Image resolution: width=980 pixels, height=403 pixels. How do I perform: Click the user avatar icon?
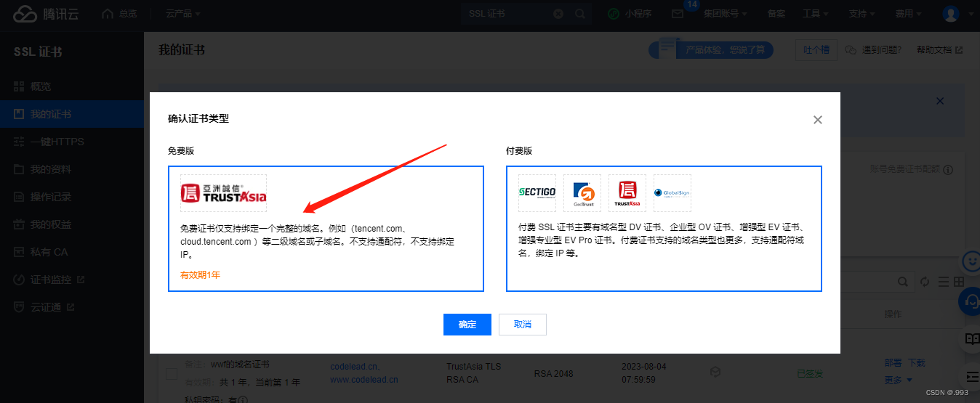[950, 14]
